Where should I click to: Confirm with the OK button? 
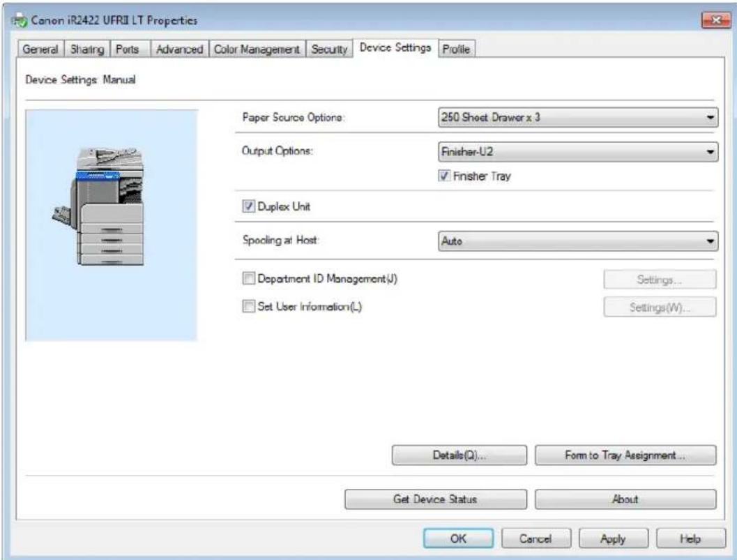tap(458, 538)
